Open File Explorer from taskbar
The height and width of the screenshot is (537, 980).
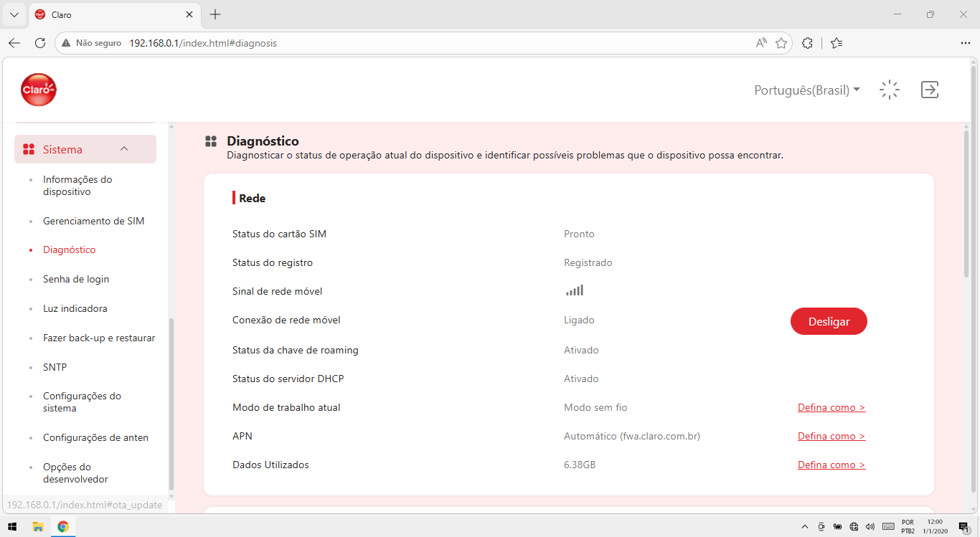(38, 526)
